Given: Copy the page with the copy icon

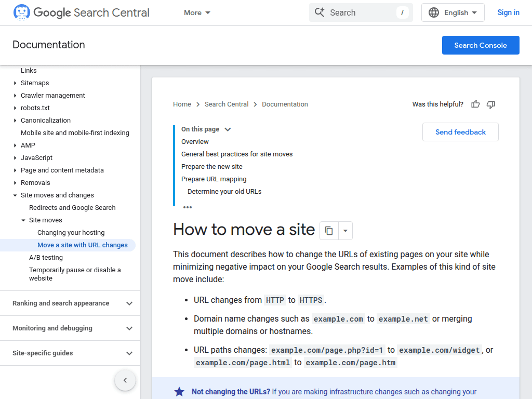Looking at the screenshot, I should pos(329,231).
